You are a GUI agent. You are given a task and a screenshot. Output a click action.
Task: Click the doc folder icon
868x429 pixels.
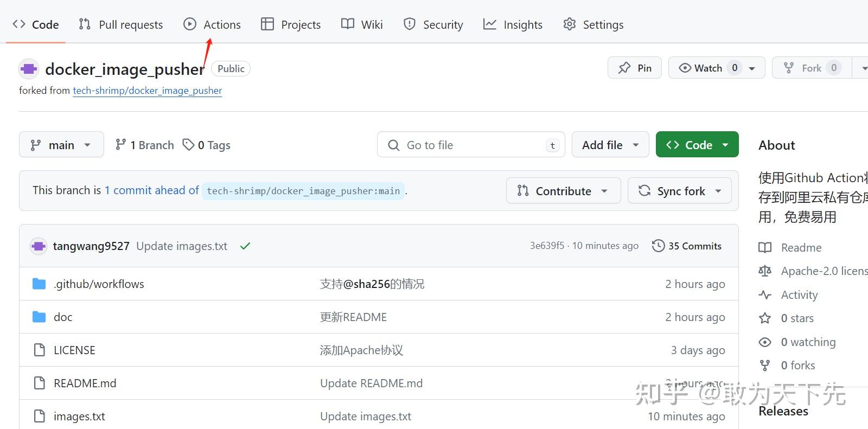coord(39,317)
